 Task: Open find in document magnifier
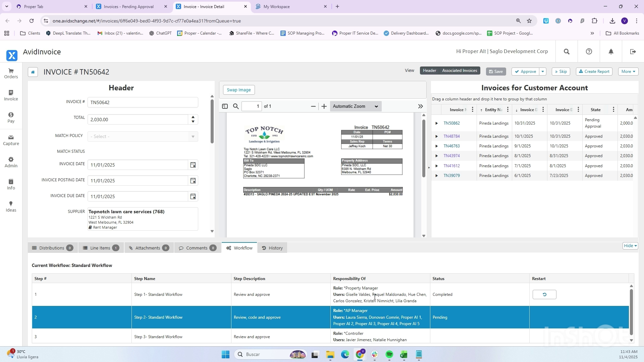(x=236, y=106)
